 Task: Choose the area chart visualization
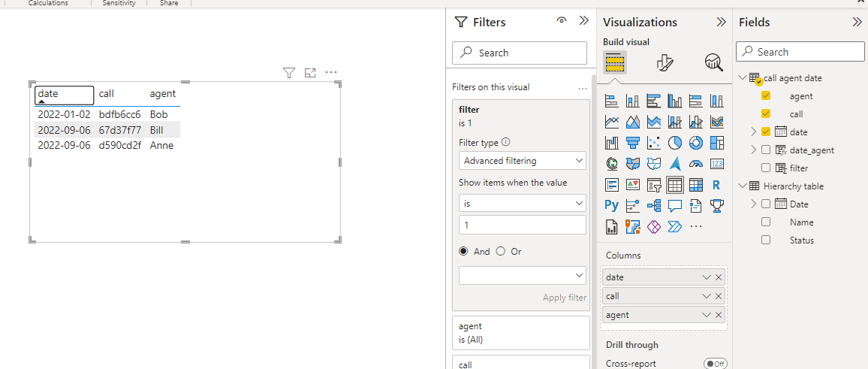point(632,122)
